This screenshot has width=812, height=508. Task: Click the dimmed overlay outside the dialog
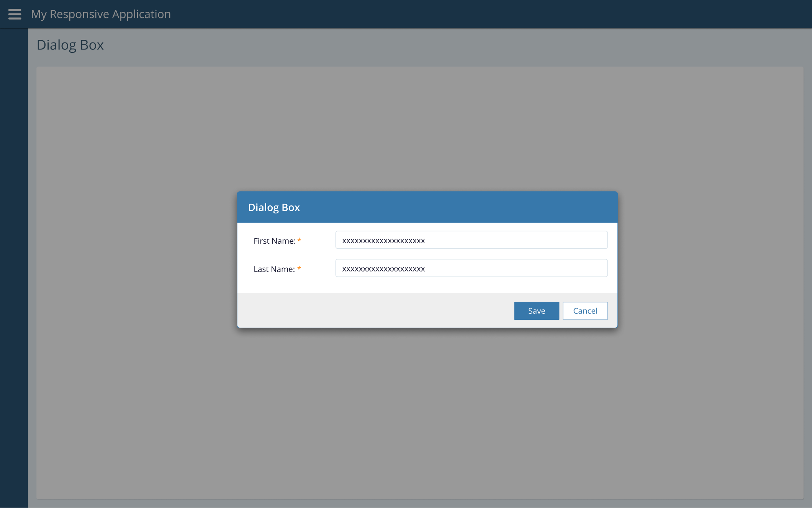(421, 414)
